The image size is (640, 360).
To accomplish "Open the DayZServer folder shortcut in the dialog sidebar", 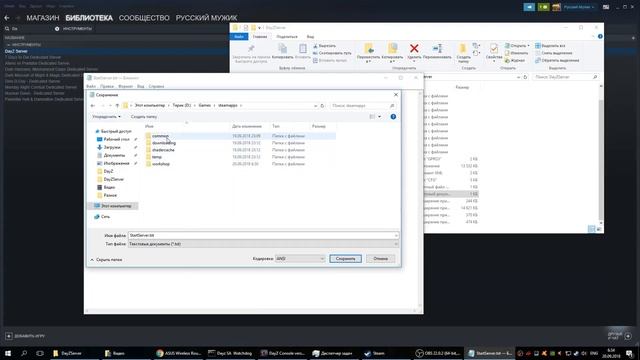I will coord(113,179).
